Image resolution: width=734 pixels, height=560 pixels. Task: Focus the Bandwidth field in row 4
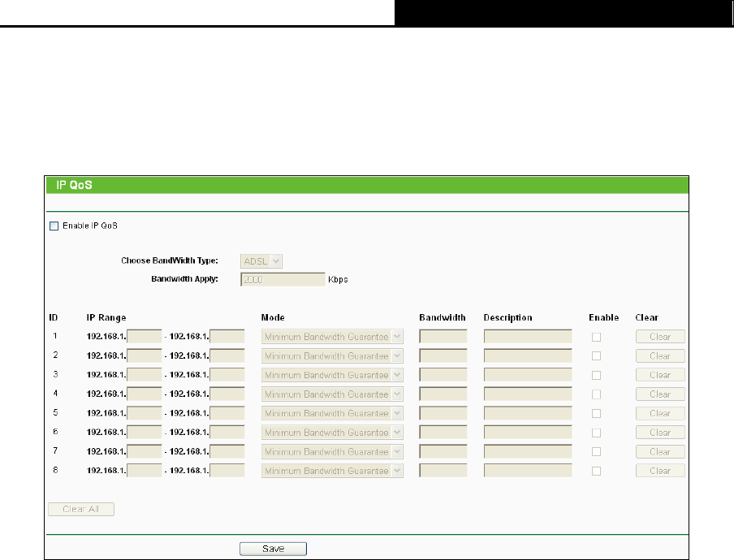[443, 394]
